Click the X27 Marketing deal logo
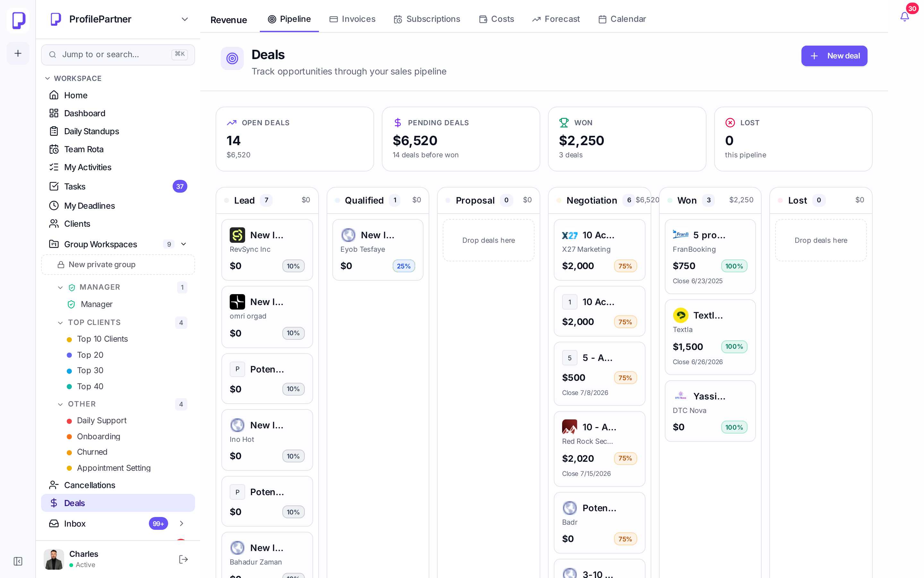The height and width of the screenshot is (578, 924). tap(570, 235)
